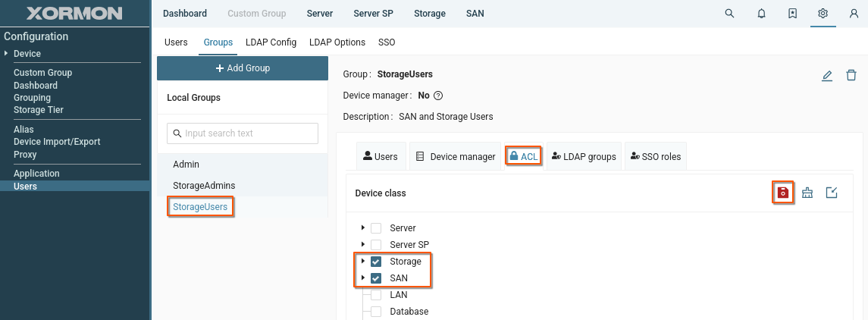Switch to the LDAP groups tab
The image size is (868, 320).
coord(584,157)
